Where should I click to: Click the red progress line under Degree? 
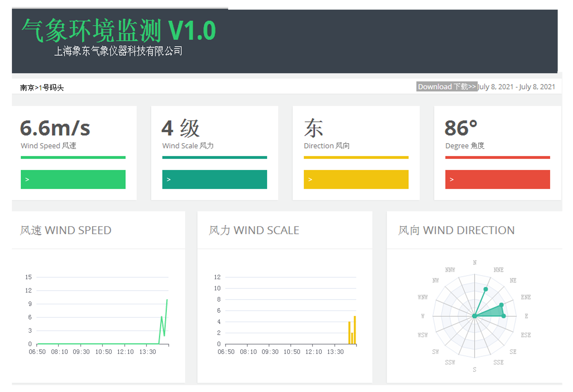point(498,157)
